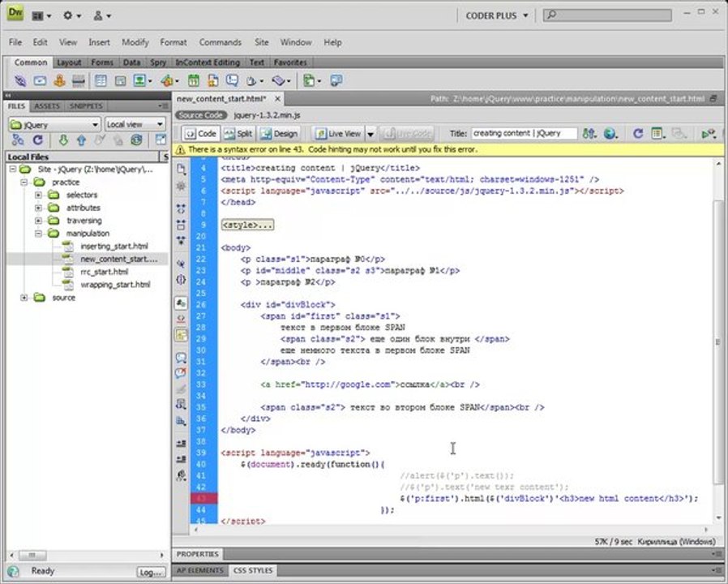
Task: Switch to Code view
Action: click(201, 134)
